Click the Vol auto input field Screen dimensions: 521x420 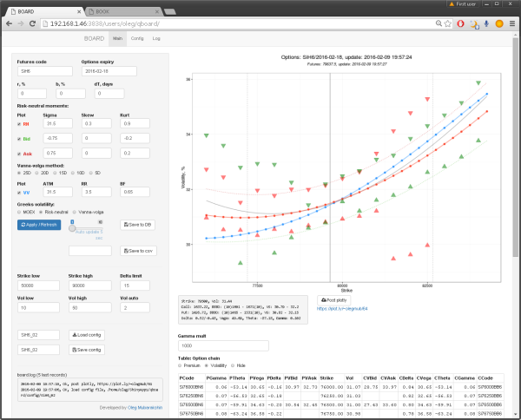pyautogui.click(x=135, y=308)
